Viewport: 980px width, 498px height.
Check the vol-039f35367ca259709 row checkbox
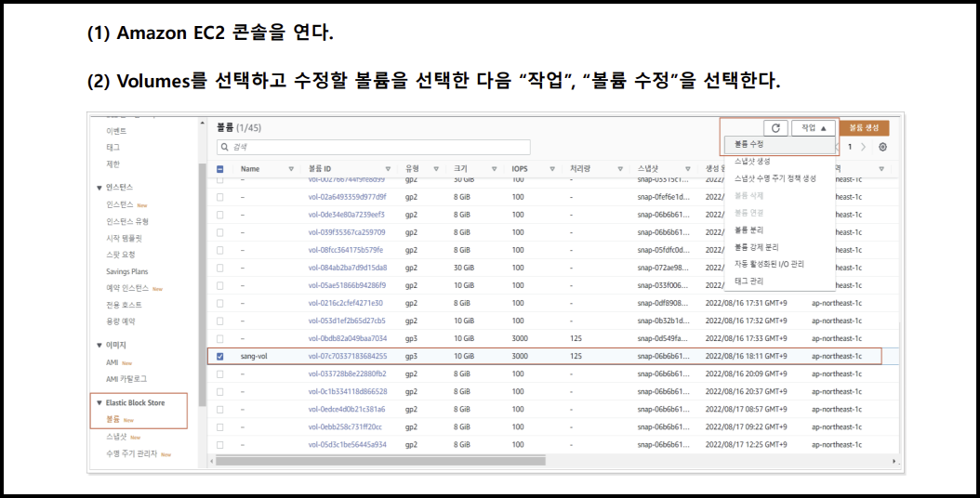(x=220, y=232)
